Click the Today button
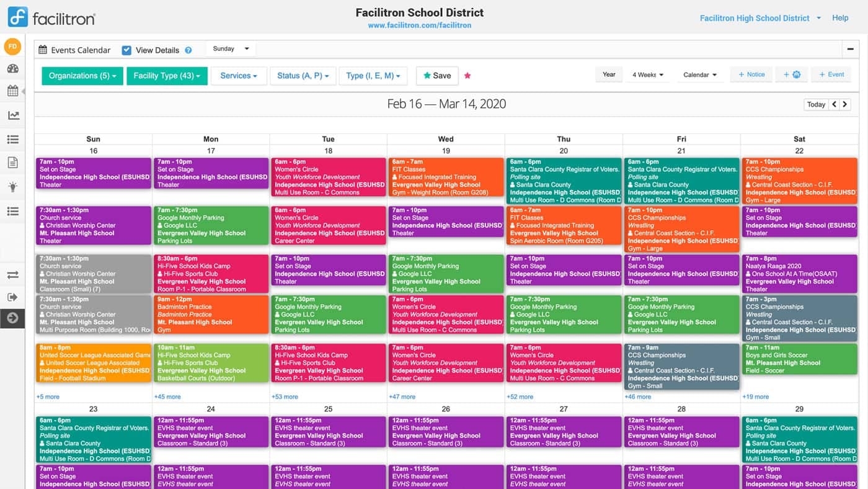The width and height of the screenshot is (868, 489). [815, 104]
